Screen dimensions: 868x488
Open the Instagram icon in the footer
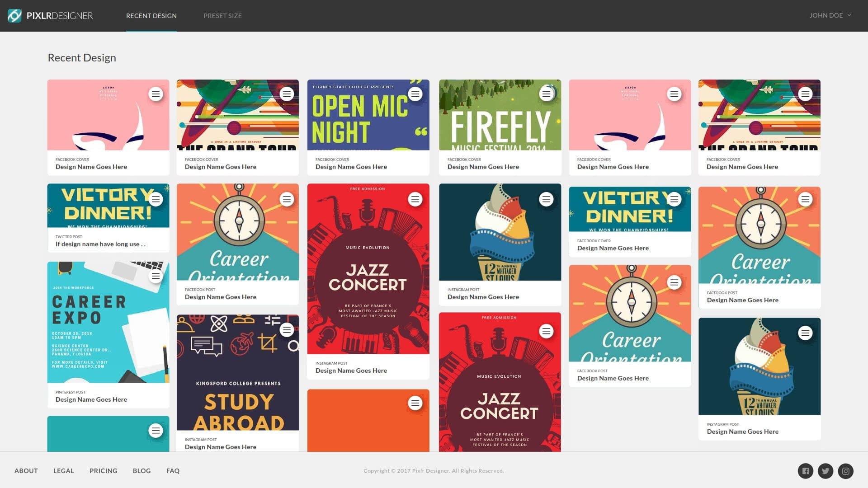(x=845, y=471)
